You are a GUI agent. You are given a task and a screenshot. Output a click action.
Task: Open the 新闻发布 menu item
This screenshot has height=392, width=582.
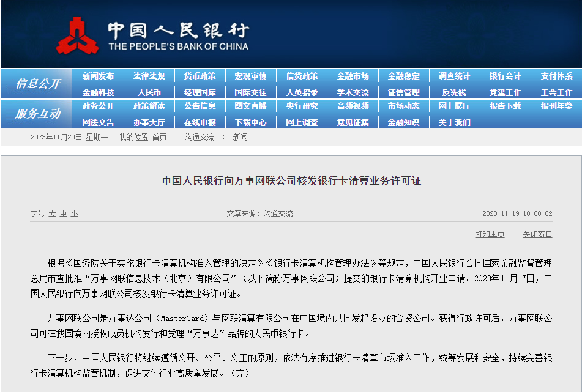tap(98, 76)
